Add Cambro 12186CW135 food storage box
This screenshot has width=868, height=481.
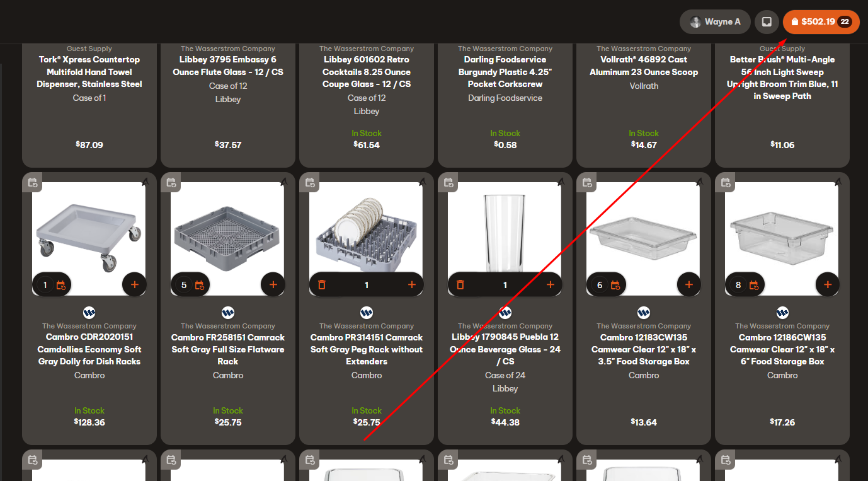(827, 285)
